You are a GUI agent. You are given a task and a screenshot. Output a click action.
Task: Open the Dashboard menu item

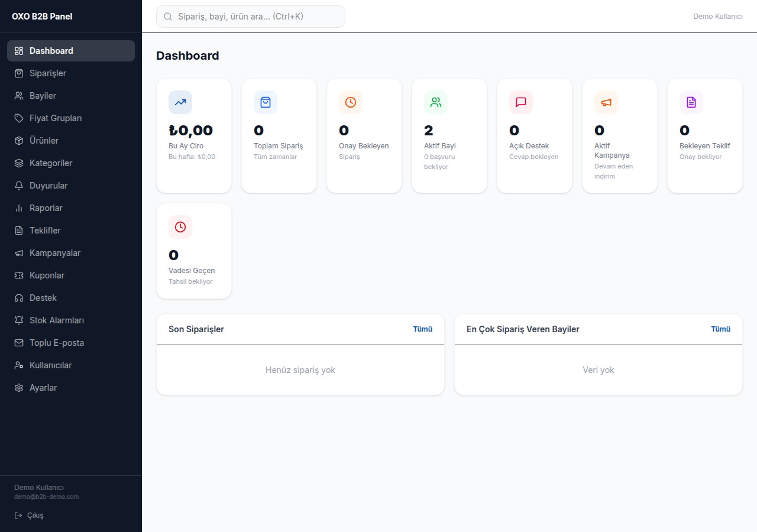(71, 51)
